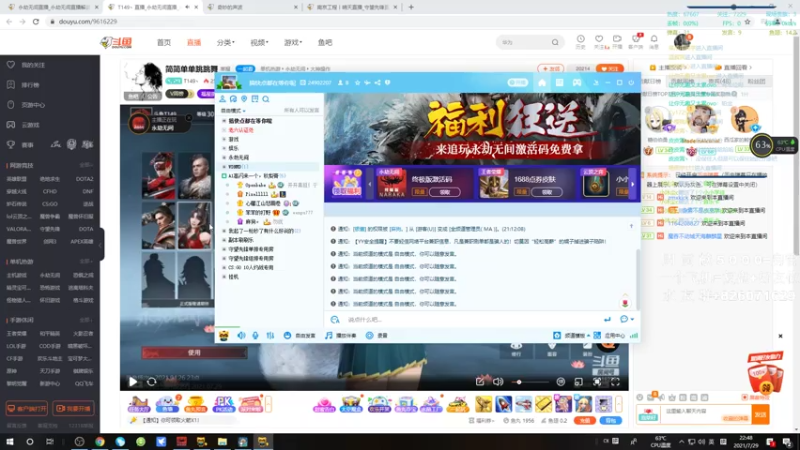Click the YY channel avatar image
The width and height of the screenshot is (800, 450).
pyautogui.click(x=229, y=82)
